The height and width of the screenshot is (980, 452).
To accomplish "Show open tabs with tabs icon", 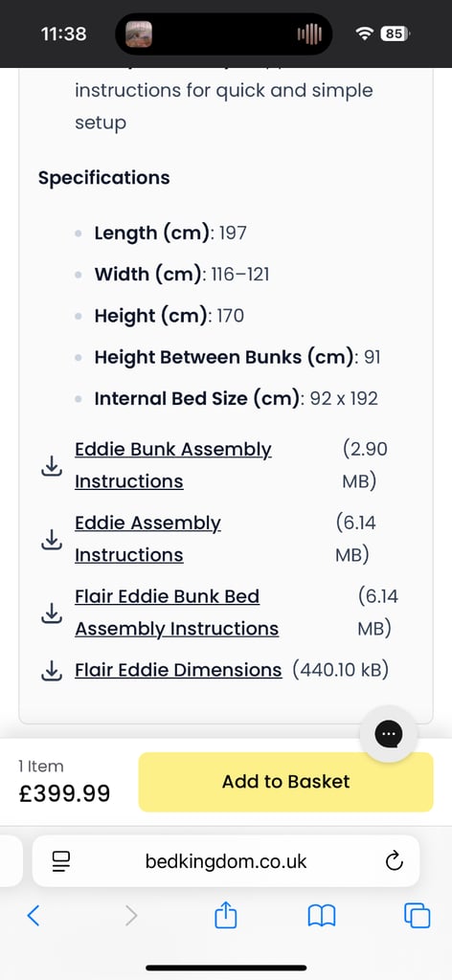I will pos(418,916).
